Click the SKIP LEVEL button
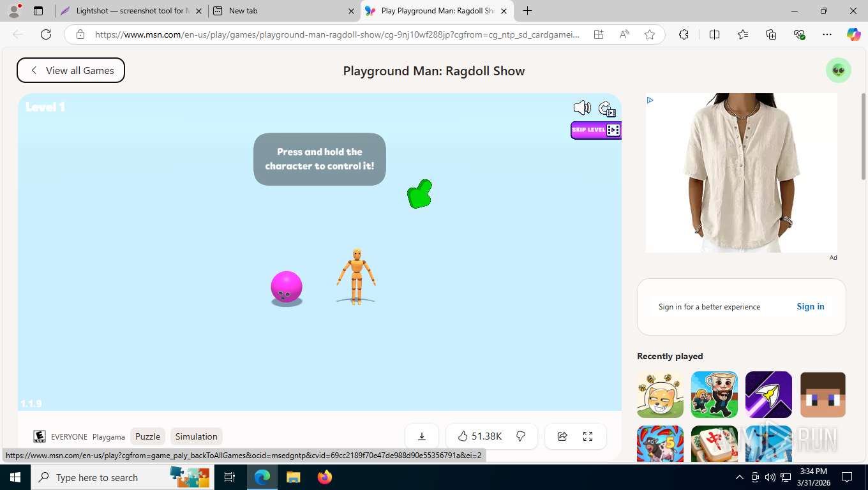This screenshot has height=490, width=868. pos(595,130)
